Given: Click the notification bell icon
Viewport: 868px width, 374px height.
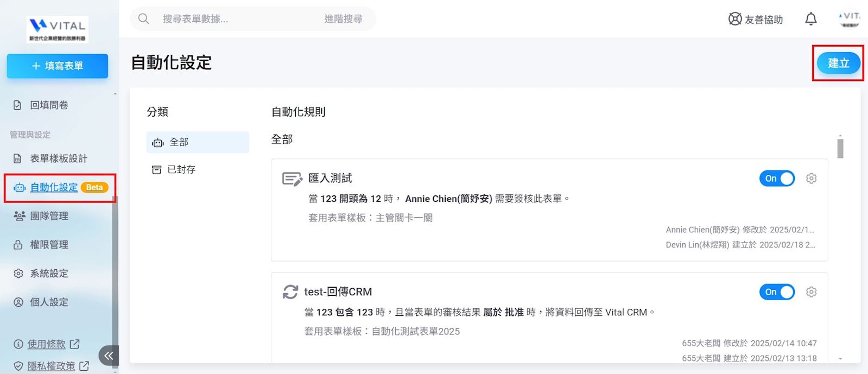Looking at the screenshot, I should pyautogui.click(x=810, y=19).
